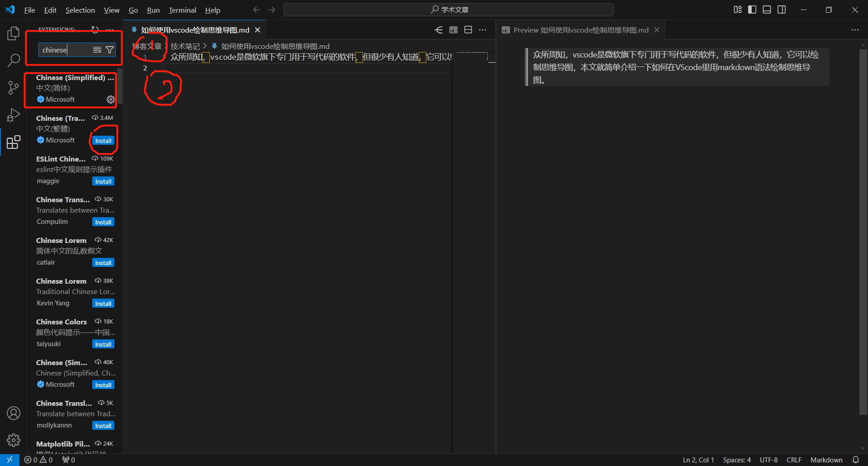Expand the 技术笔记 breadcrumb
The height and width of the screenshot is (466, 868).
(x=185, y=46)
